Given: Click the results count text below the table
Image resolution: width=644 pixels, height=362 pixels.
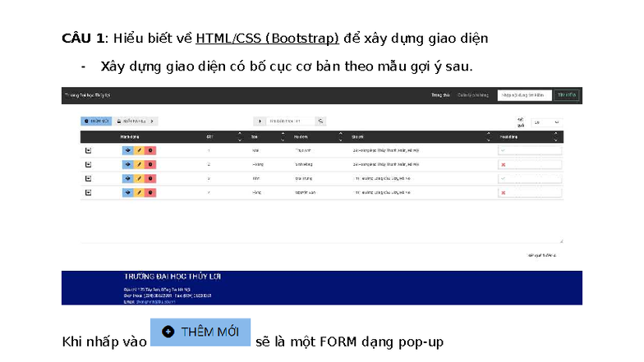Looking at the screenshot, I should coord(542,255).
